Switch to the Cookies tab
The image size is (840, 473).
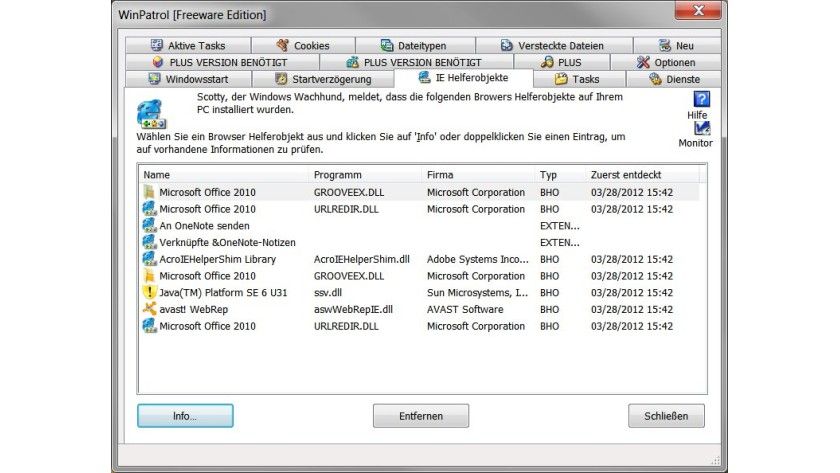[303, 46]
